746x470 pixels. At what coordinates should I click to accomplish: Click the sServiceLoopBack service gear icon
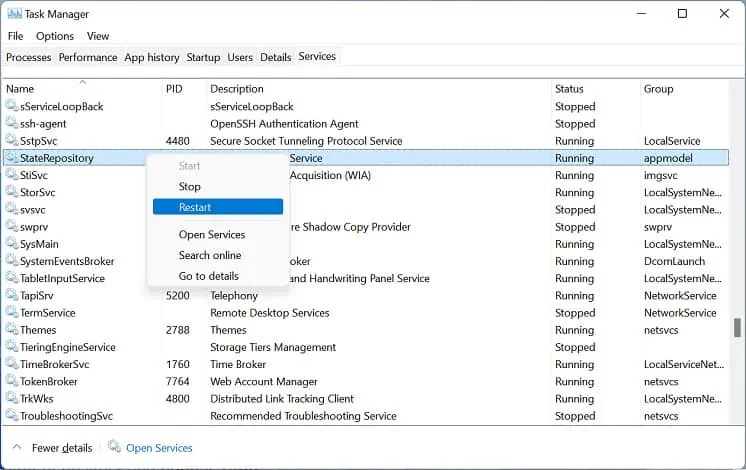[12, 106]
